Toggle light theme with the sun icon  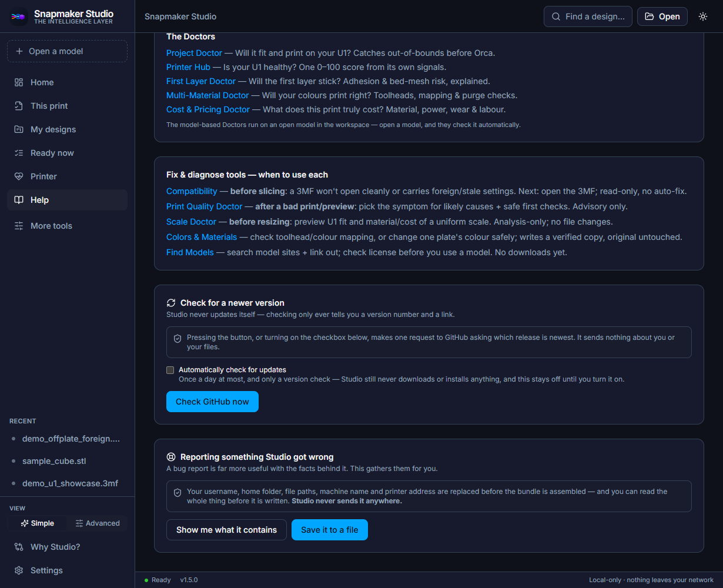pos(703,16)
